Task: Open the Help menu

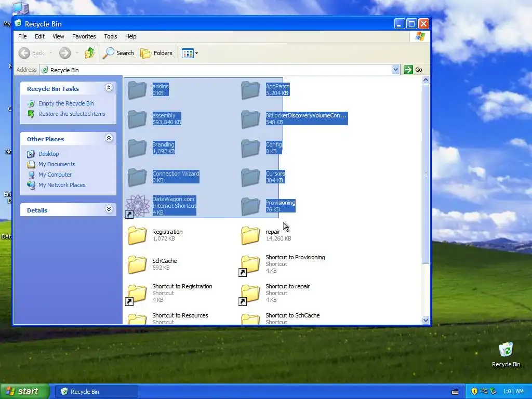Action: pyautogui.click(x=130, y=36)
